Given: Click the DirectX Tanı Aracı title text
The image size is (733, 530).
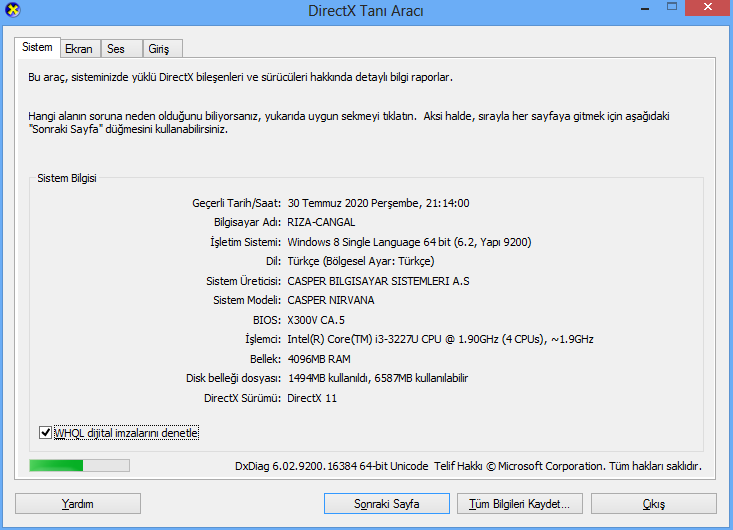Looking at the screenshot, I should (x=366, y=11).
